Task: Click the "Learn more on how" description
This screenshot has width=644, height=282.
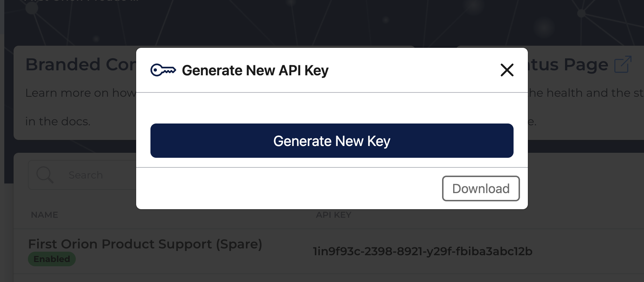Action: [x=81, y=93]
